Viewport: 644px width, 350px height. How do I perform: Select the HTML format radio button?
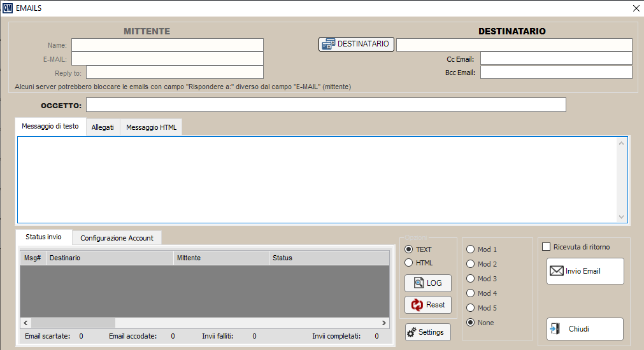[x=409, y=263]
